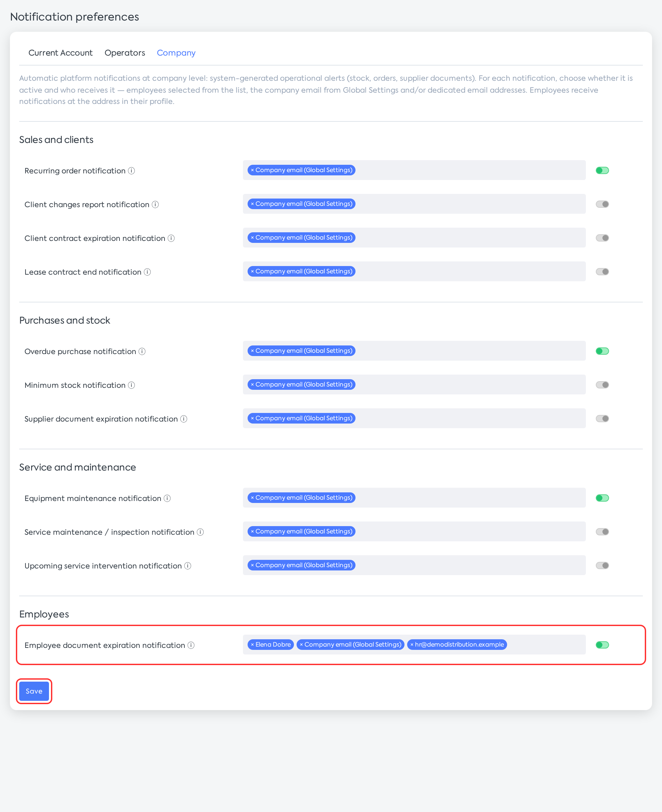The width and height of the screenshot is (662, 812).
Task: Open info tooltip for Lease contract end notification
Action: 147,272
